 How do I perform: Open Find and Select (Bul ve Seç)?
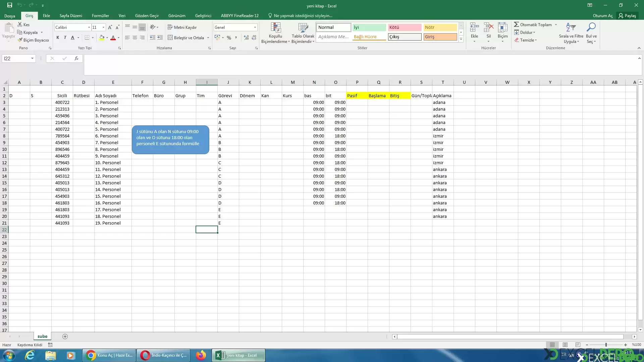(x=591, y=33)
